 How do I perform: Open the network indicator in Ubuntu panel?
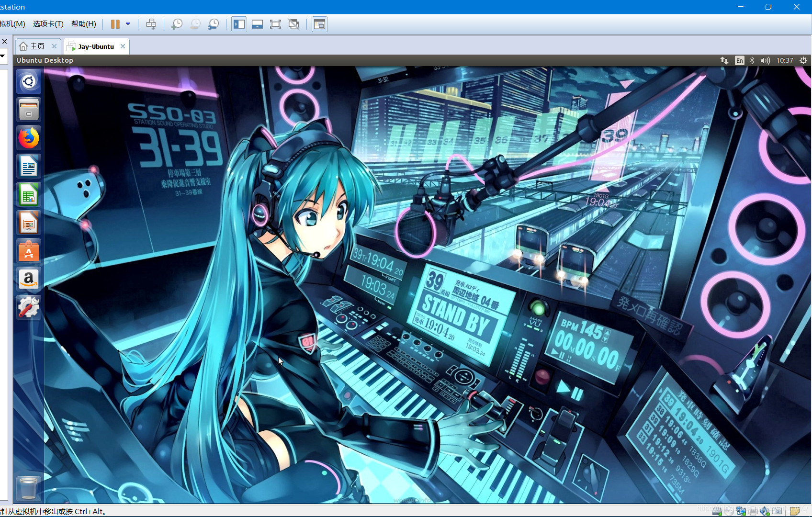pos(724,60)
